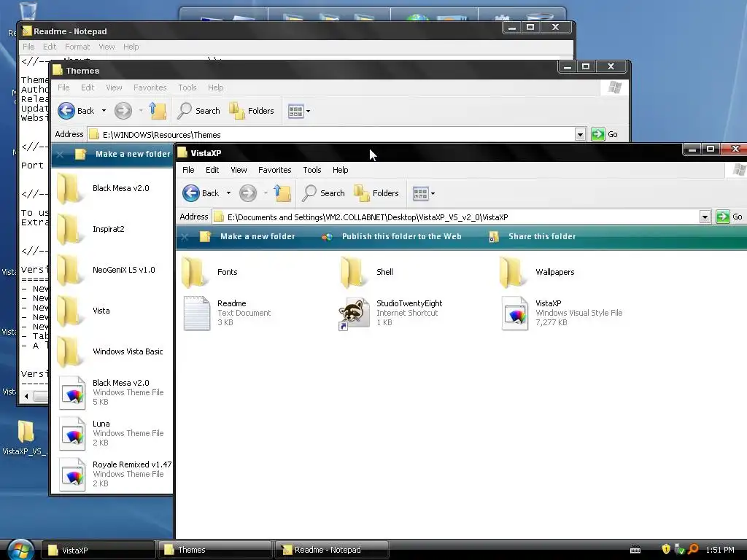Open Help menu in VistaXP window
The image size is (747, 560).
340,170
